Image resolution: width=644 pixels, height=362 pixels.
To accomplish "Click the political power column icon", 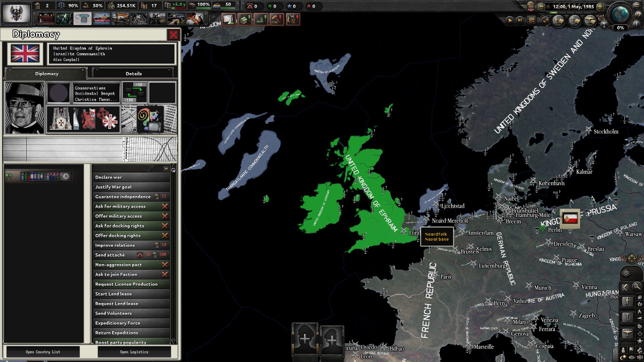I will 38,6.
